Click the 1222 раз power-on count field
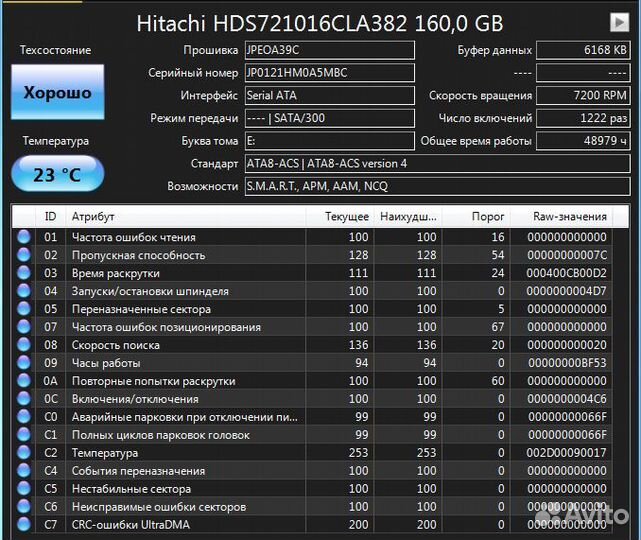This screenshot has width=641, height=540. [x=583, y=118]
